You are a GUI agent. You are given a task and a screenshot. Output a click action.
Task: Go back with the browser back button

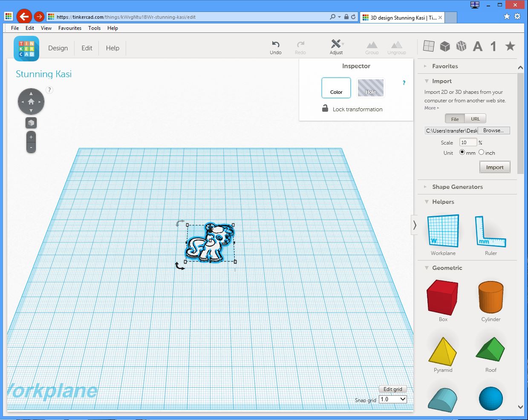tap(24, 17)
